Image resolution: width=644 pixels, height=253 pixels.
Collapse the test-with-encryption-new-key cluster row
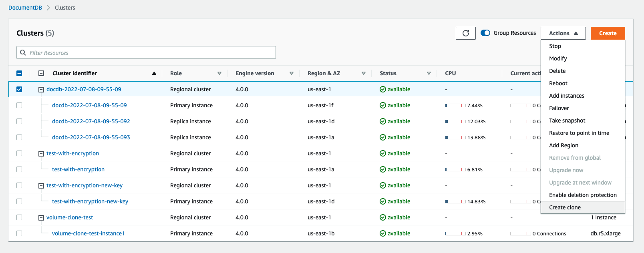point(41,186)
